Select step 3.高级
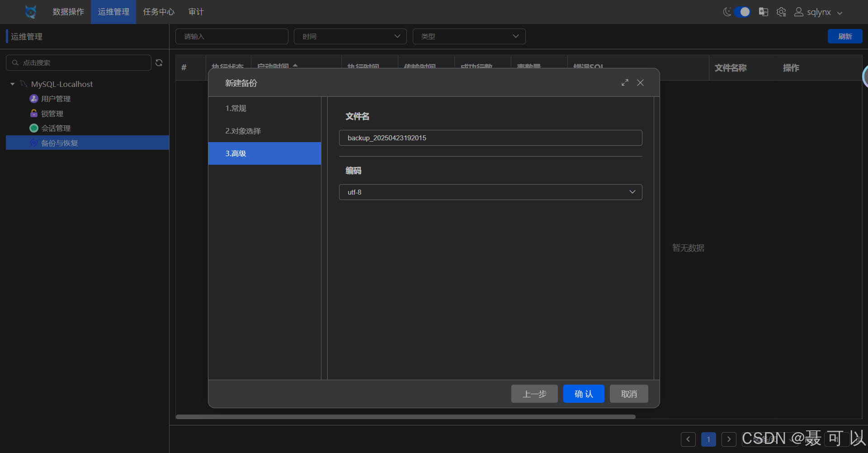 [x=264, y=153]
